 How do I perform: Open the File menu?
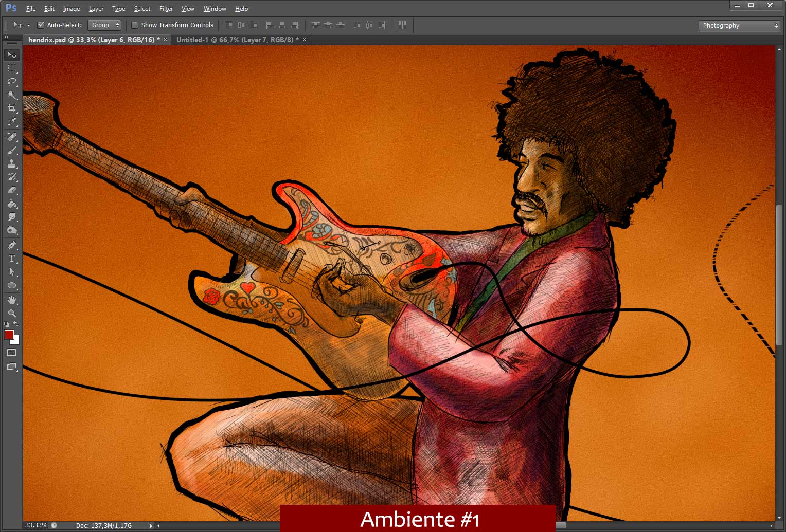(31, 9)
